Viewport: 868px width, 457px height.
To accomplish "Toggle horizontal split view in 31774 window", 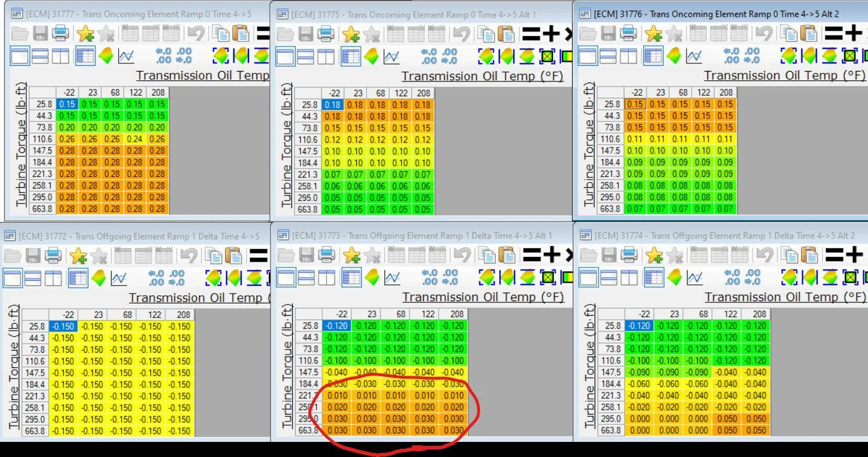I will coord(608,277).
